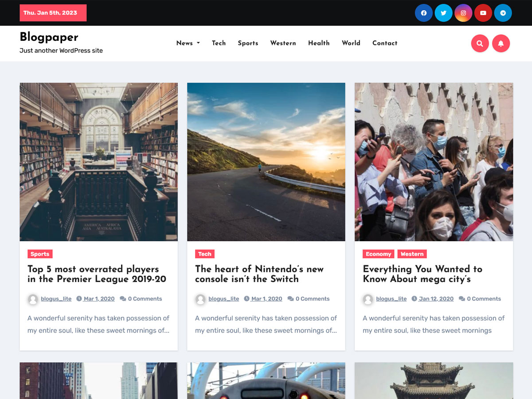Click the avatar icon next to blogus_lite
Image resolution: width=532 pixels, height=399 pixels.
[x=33, y=299]
